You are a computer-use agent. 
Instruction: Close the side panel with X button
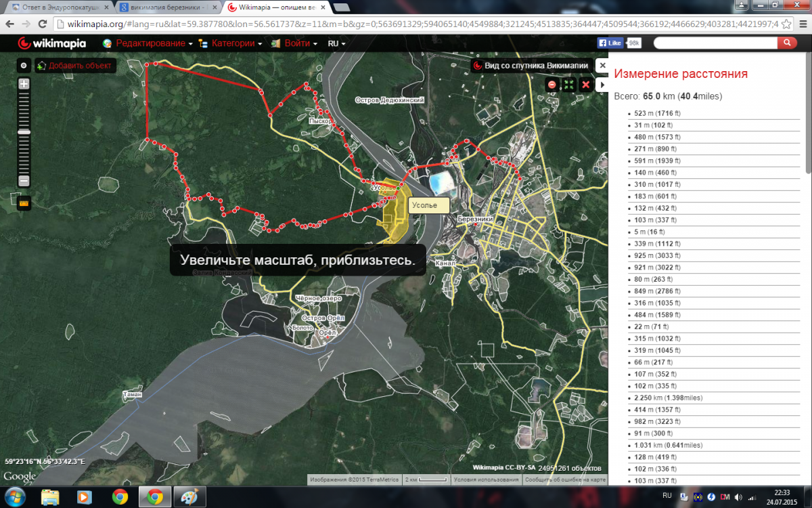tap(601, 66)
